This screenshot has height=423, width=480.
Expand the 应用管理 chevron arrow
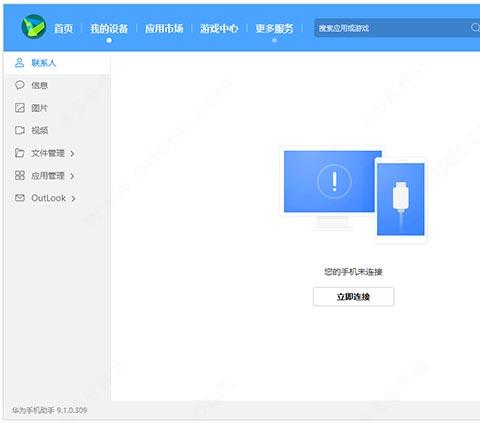(72, 176)
